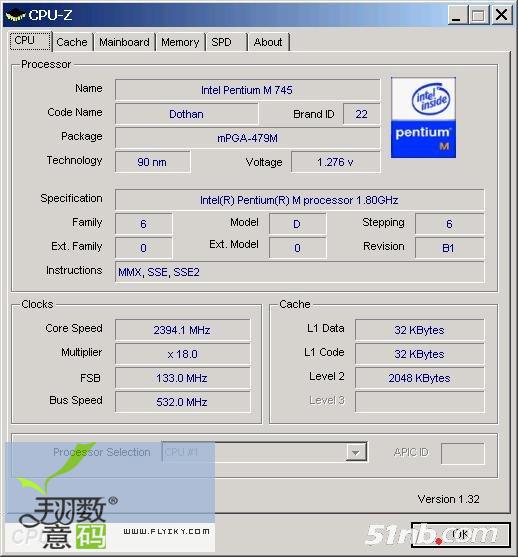The height and width of the screenshot is (557, 518).
Task: Expand the Processor Selection dropdown arrow
Action: point(356,452)
